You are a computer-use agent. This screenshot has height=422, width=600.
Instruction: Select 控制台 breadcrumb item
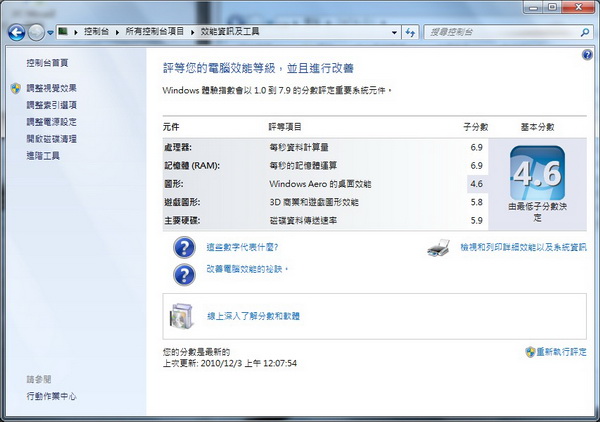click(x=96, y=31)
